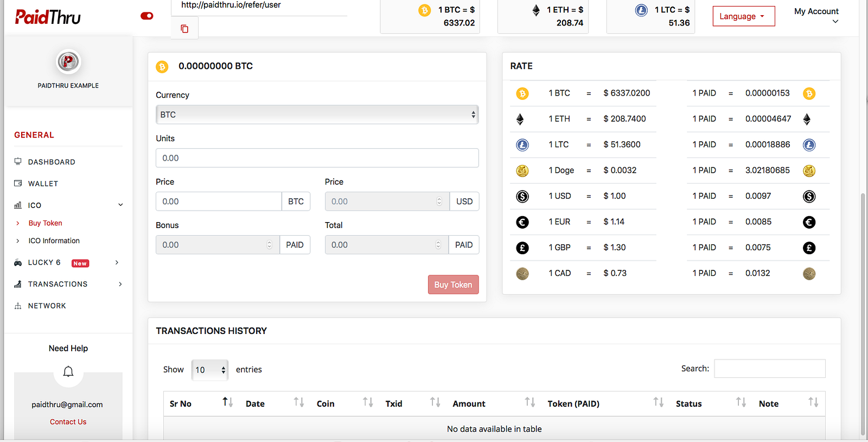868x442 pixels.
Task: Click the Litecoin icon after 0.00018886 PAID rate
Action: pyautogui.click(x=809, y=145)
